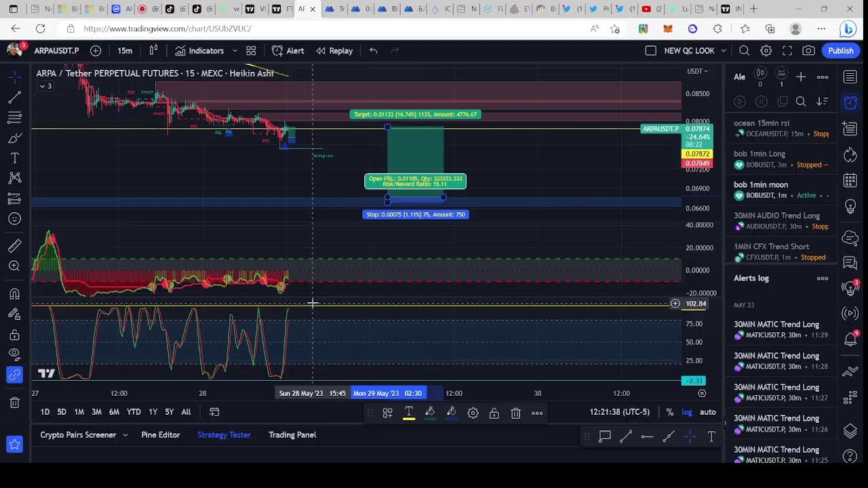
Task: Open the alerts sort order menu
Action: (823, 102)
